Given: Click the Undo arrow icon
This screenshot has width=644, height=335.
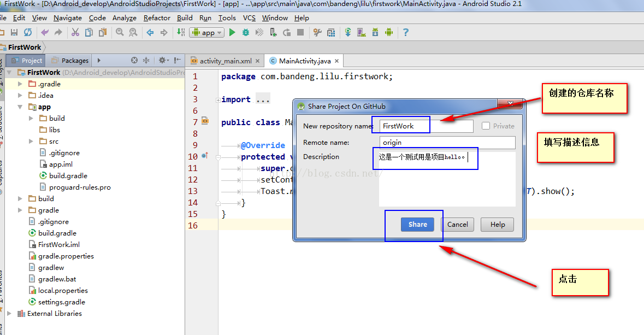Looking at the screenshot, I should tap(45, 33).
